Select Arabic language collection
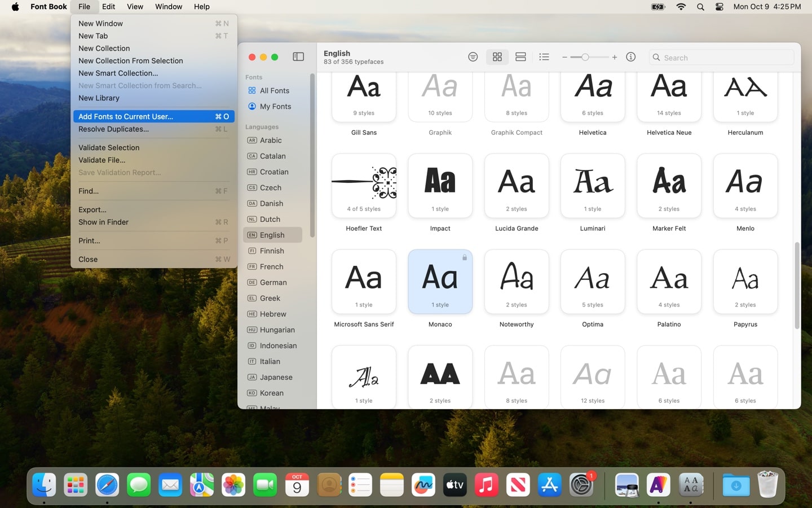This screenshot has width=812, height=508. pos(273,140)
